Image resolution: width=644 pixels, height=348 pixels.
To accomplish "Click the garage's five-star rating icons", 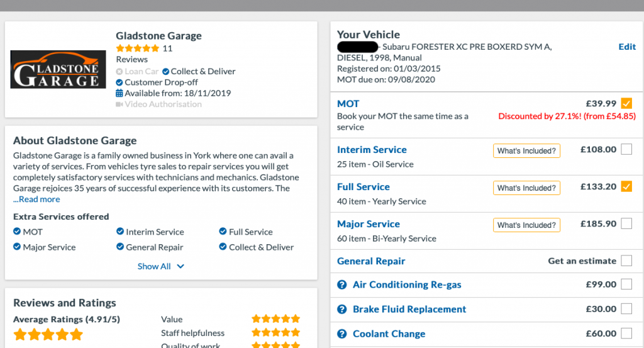I will (x=137, y=48).
